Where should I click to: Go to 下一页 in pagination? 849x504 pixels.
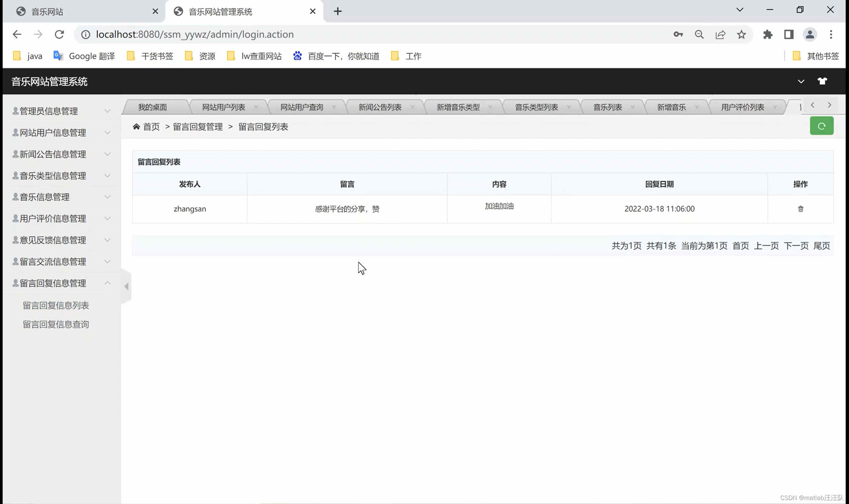click(796, 246)
